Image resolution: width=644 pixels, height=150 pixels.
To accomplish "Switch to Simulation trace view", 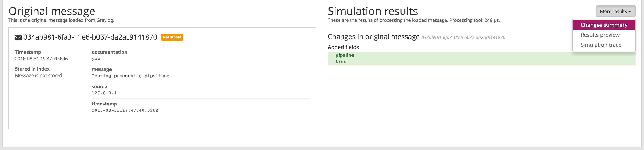I will click(601, 45).
